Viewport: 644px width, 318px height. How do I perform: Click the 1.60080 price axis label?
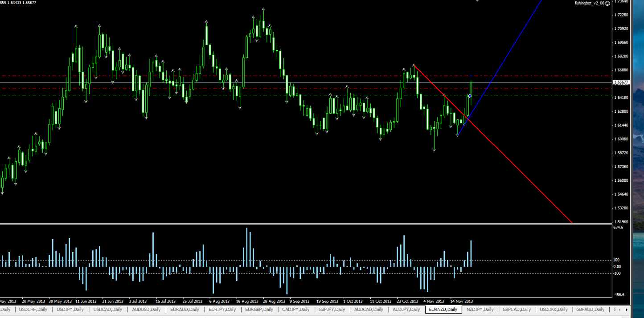621,139
